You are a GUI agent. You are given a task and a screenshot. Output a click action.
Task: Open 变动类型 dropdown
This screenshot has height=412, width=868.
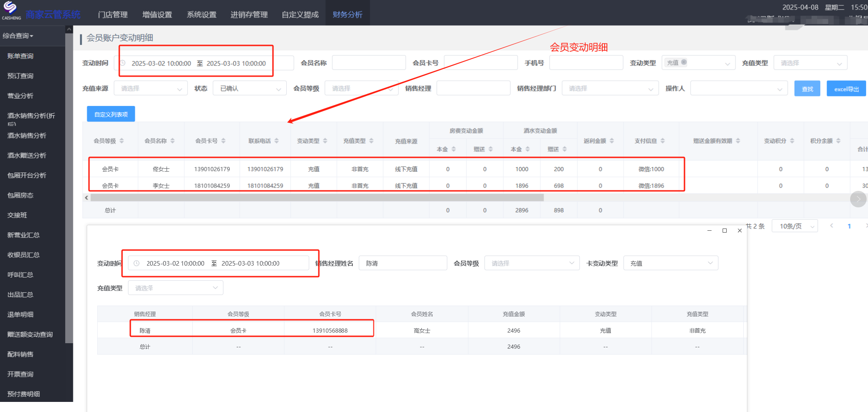coord(699,63)
